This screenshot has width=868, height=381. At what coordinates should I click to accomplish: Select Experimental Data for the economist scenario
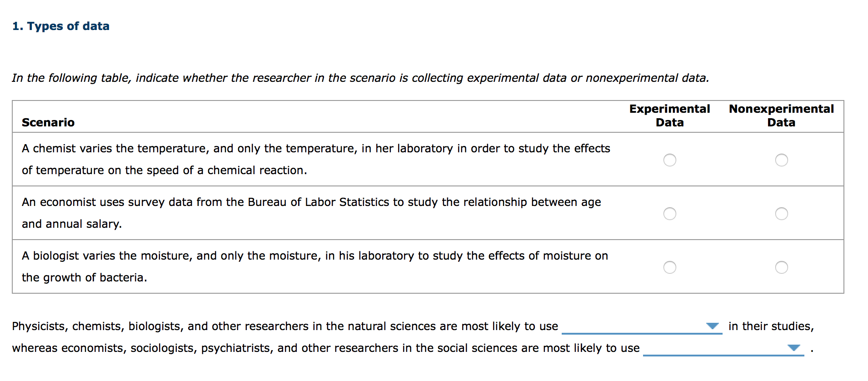(x=669, y=214)
